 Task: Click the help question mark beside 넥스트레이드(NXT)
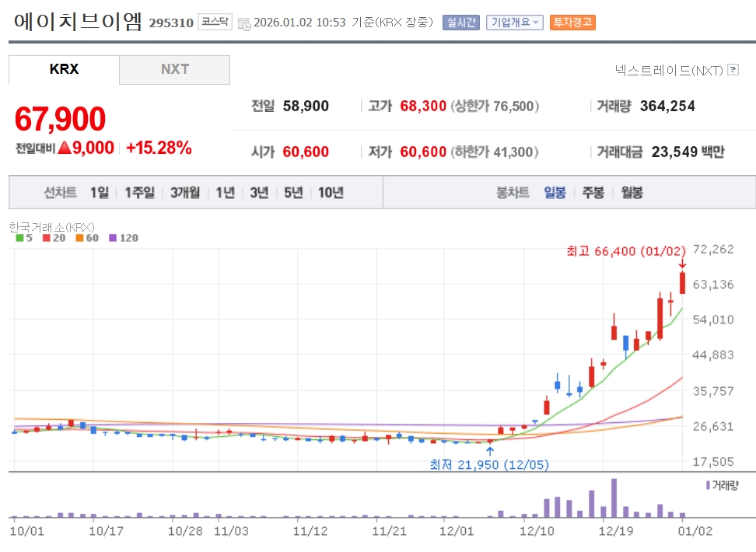pos(733,71)
